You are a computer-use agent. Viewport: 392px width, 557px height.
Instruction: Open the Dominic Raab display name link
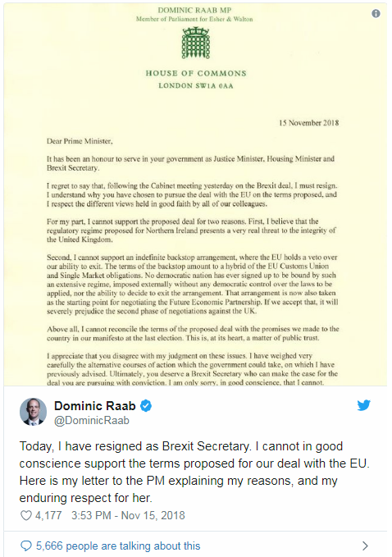[95, 406]
